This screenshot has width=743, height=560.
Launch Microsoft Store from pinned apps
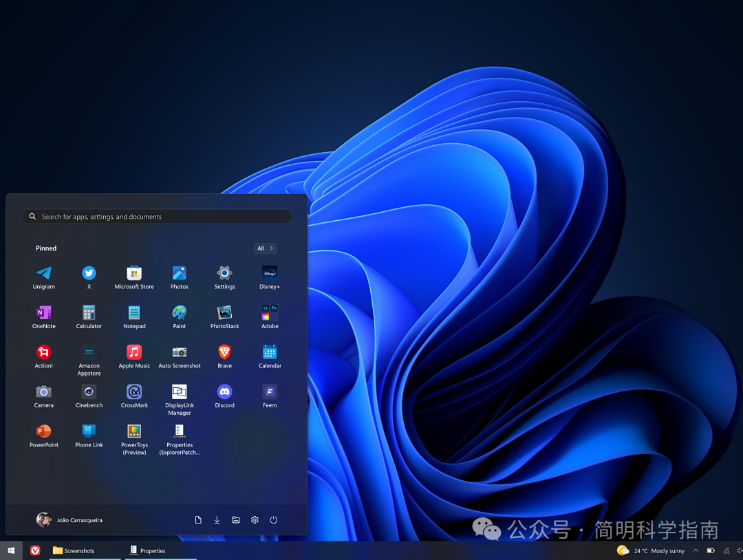134,274
